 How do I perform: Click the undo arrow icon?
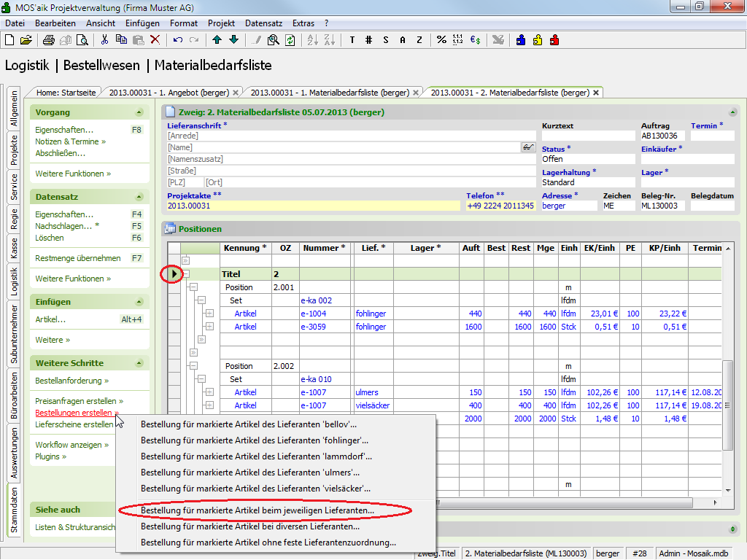pyautogui.click(x=178, y=40)
